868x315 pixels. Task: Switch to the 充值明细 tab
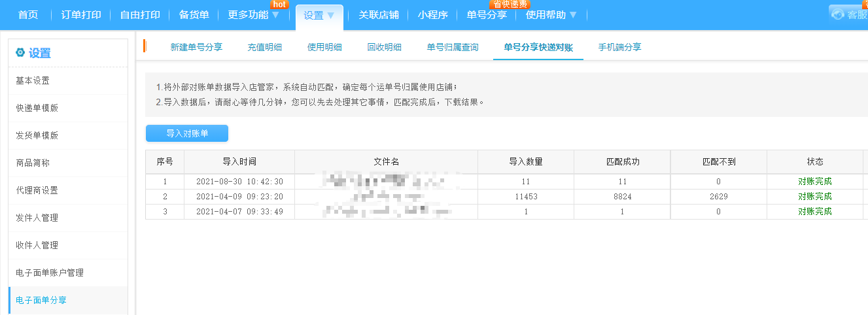pyautogui.click(x=265, y=47)
